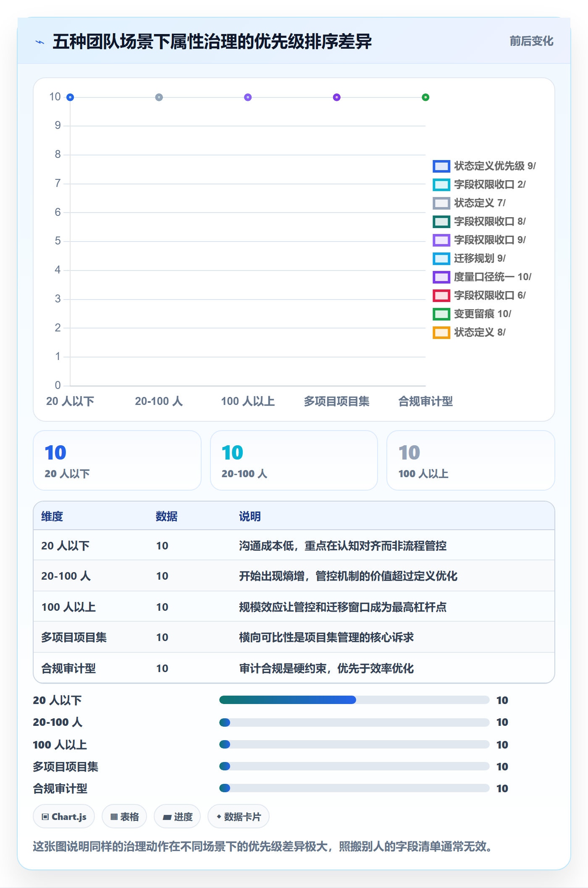Toggle the 字段权限收口 8/ legend entry
Viewport: 588px width, 888px height.
[x=479, y=221]
